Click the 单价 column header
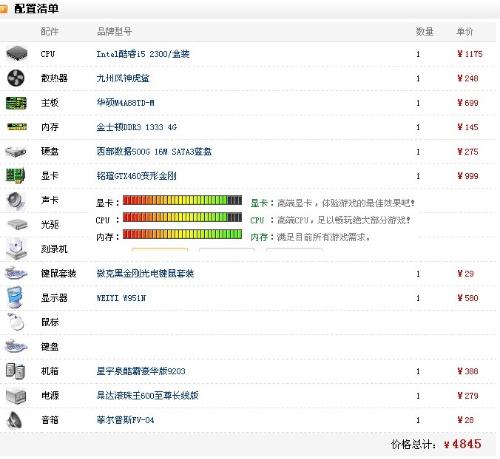Screen dimensions: 500x459 click(x=464, y=32)
